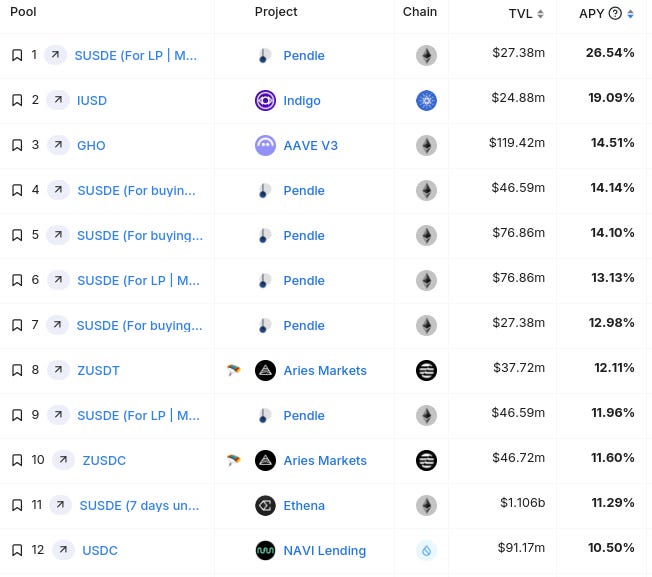This screenshot has height=577, width=652.
Task: Open the ZUSDT pool link
Action: 98,370
